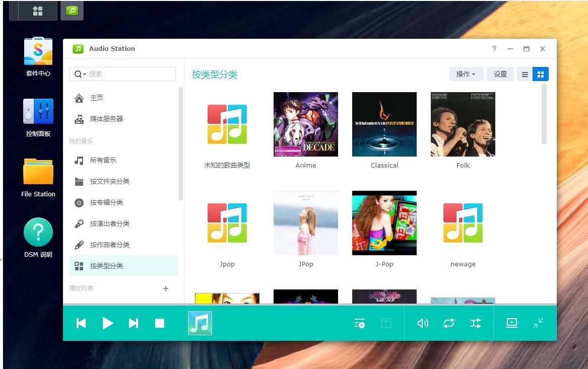Enable repeat playback mode
The height and width of the screenshot is (369, 588).
(x=449, y=323)
